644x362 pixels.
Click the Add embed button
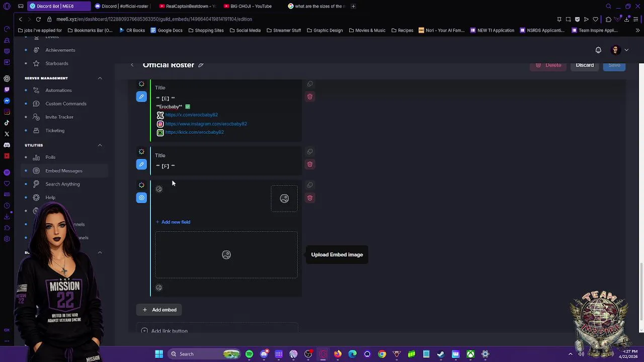pos(159,310)
